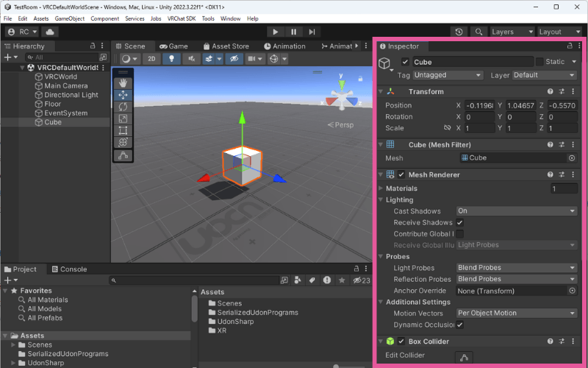This screenshot has height=368, width=588.
Task: Toggle scene lighting bulb
Action: (x=171, y=59)
